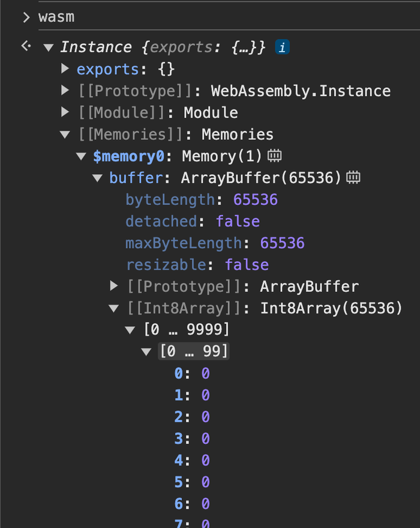Open memory inspector icon next to ArrayBuffer(65536)
The image size is (420, 528).
click(353, 177)
